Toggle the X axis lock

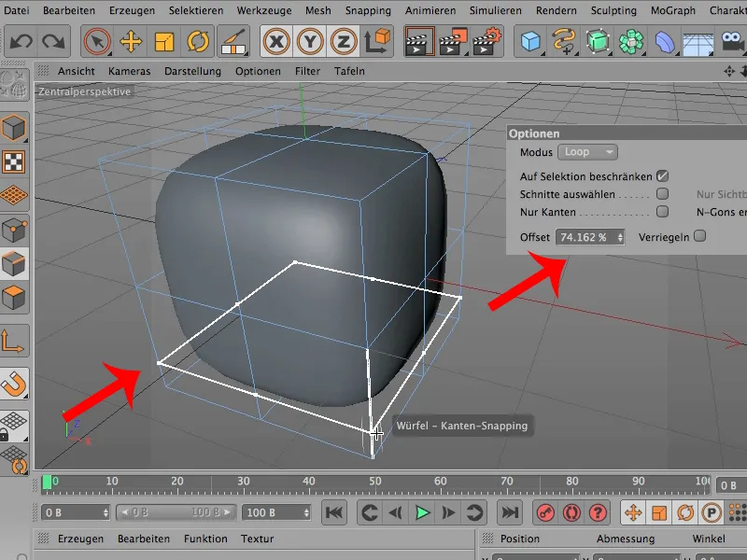276,41
